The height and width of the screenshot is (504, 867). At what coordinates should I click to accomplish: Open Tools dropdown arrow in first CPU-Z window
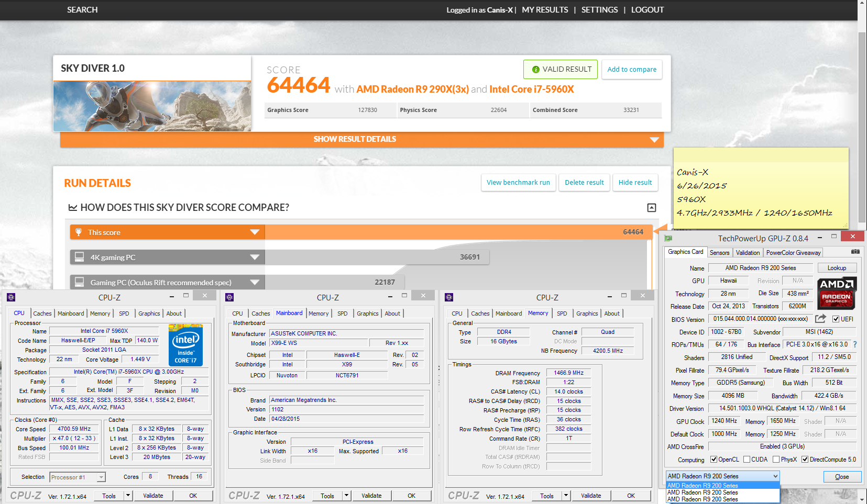(x=128, y=496)
